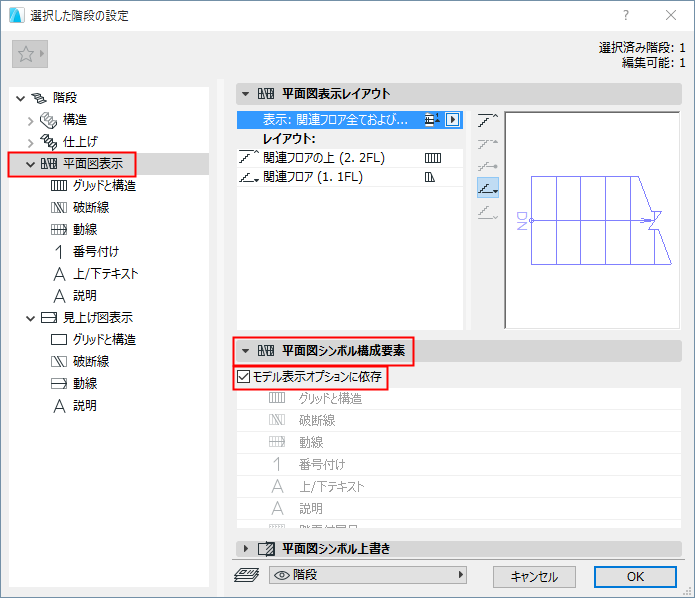
Task: Confirm settings with OK button
Action: [635, 577]
